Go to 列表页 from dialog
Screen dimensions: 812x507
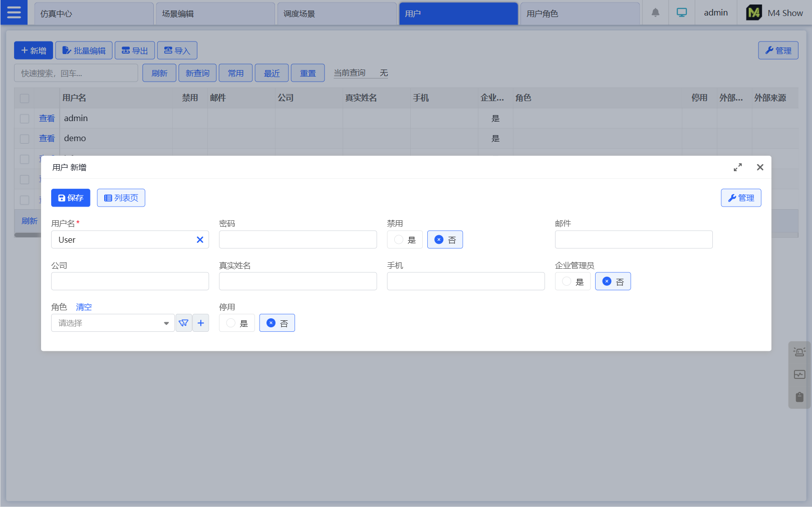coord(121,198)
